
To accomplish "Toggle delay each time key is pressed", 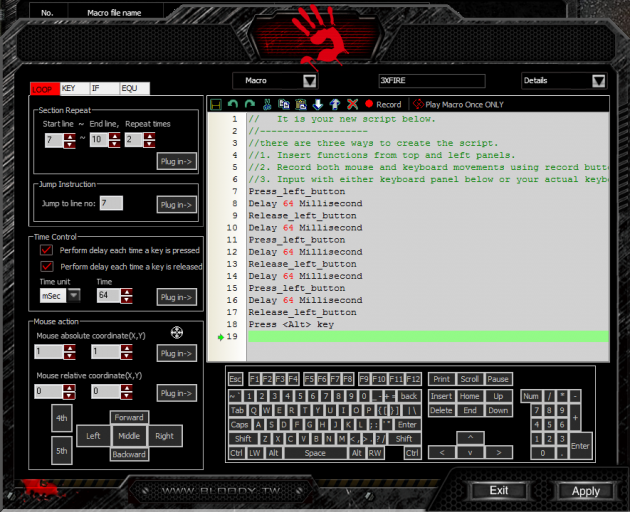I will 46,250.
